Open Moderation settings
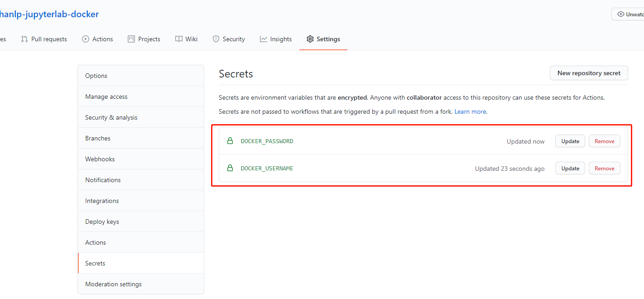Image resolution: width=644 pixels, height=299 pixels. pyautogui.click(x=141, y=284)
